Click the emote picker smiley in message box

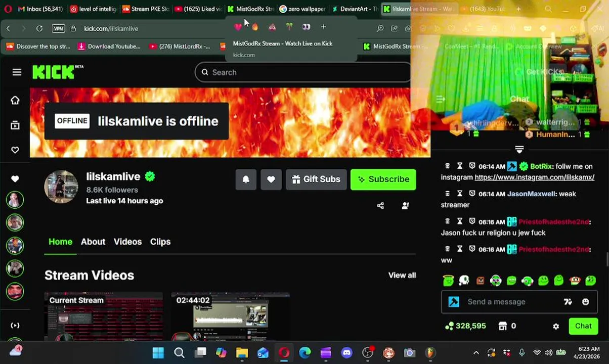tap(585, 302)
